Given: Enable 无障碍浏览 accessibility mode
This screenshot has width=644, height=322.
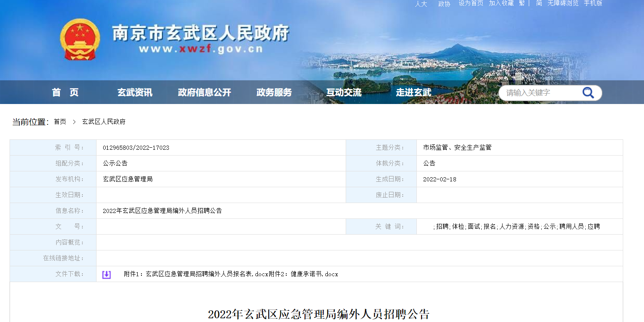Looking at the screenshot, I should pyautogui.click(x=562, y=3).
